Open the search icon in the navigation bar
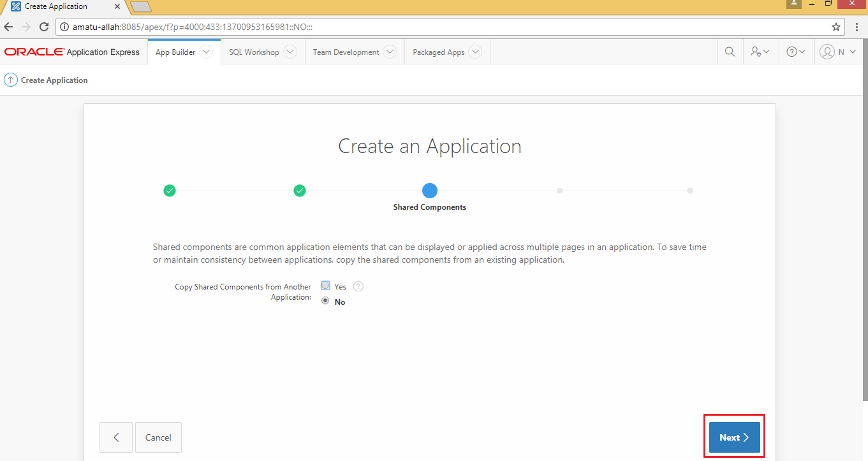 pyautogui.click(x=730, y=52)
